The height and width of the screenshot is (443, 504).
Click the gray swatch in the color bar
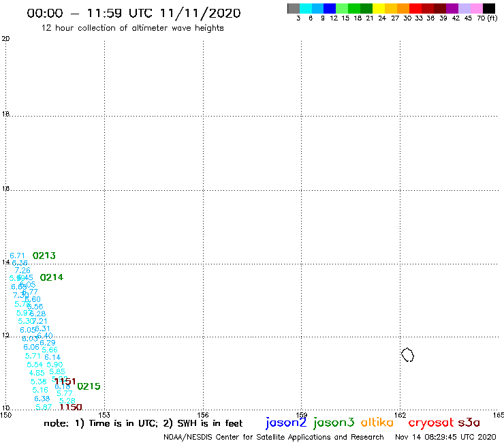tap(294, 8)
